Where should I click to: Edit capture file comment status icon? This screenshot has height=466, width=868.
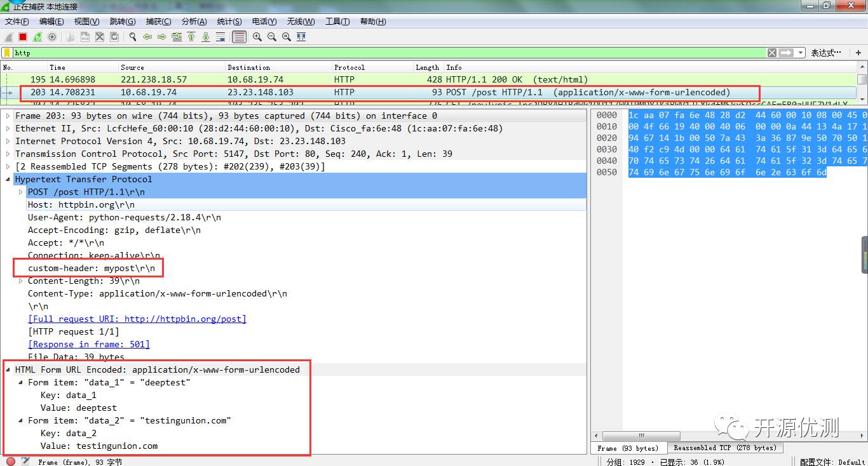25,462
